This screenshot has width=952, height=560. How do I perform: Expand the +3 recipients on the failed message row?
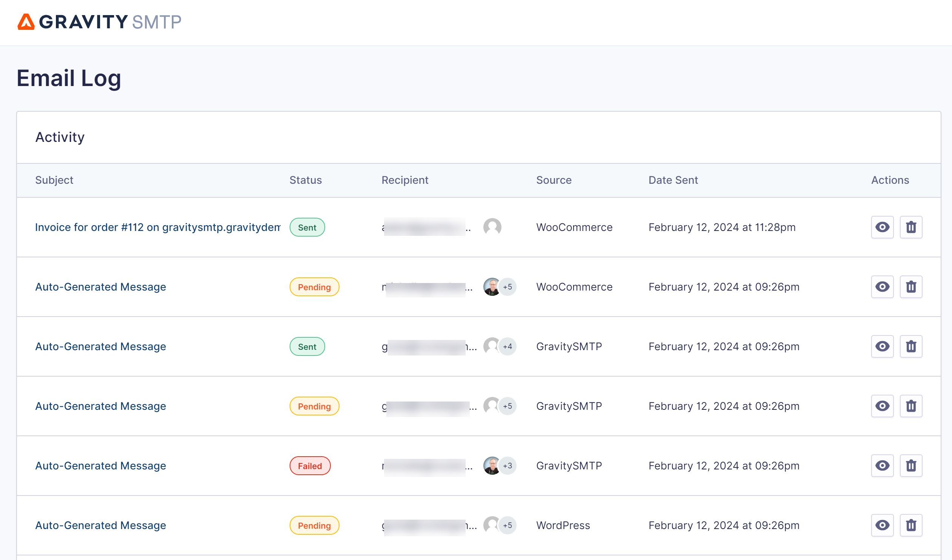tap(508, 466)
